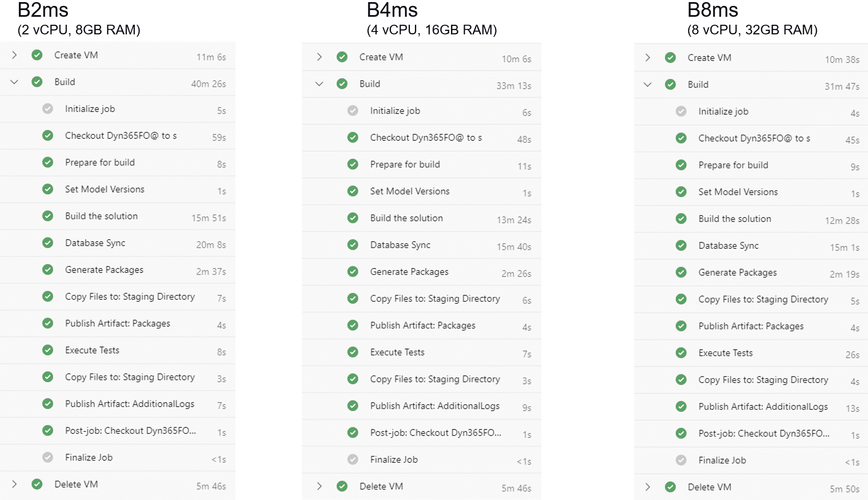Image resolution: width=868 pixels, height=500 pixels.
Task: Select B8ms Publish Artifact: AdditionalLogs step
Action: point(751,407)
